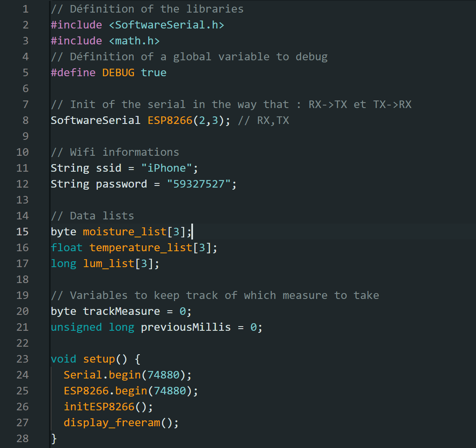Click the lum_list variable name
This screenshot has height=448, width=476.
[x=108, y=263]
